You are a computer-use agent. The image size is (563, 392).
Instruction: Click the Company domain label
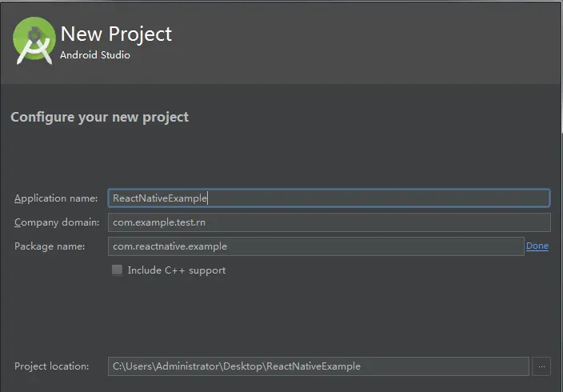(56, 222)
